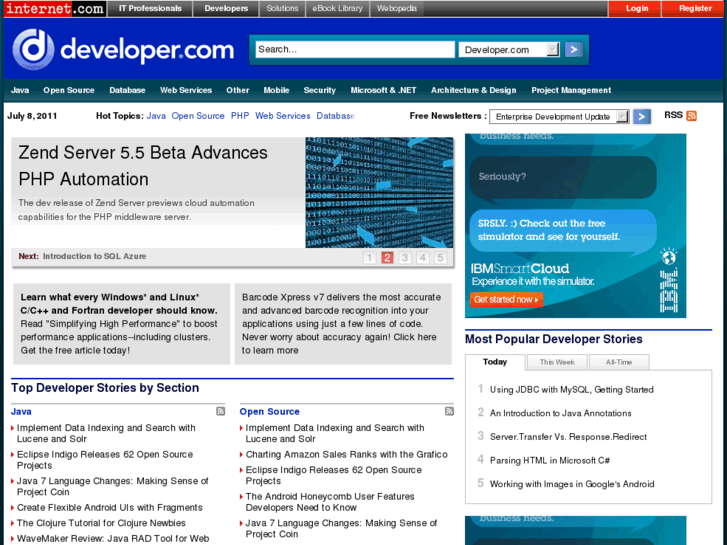This screenshot has width=727, height=545.
Task: Open the Java section heading link
Action: pyautogui.click(x=21, y=411)
